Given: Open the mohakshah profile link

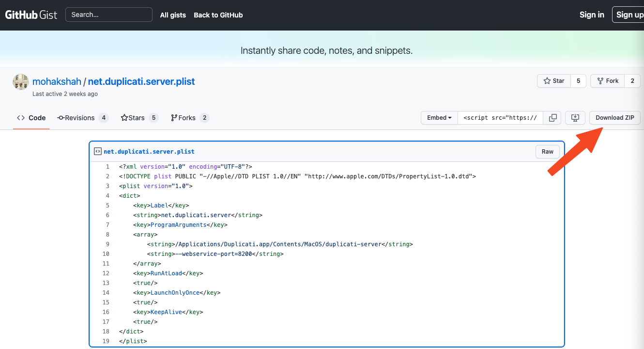Looking at the screenshot, I should (x=57, y=81).
